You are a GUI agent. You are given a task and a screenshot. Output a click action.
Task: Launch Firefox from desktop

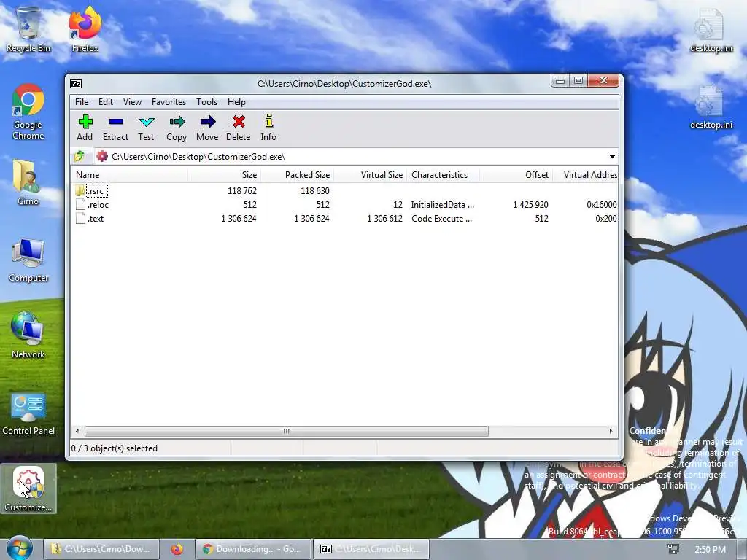85,28
